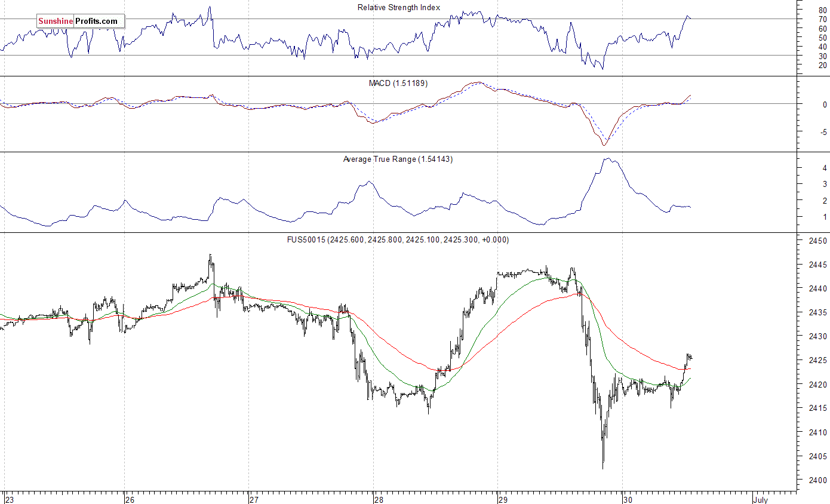Viewport: 830px width, 504px height.
Task: Click the MACD 0 scale value
Action: point(825,105)
